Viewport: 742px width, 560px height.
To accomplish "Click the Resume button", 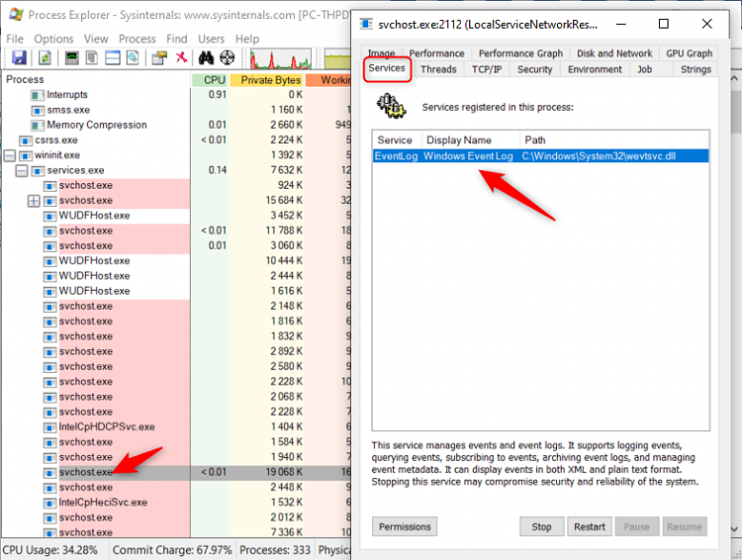I will point(685,527).
